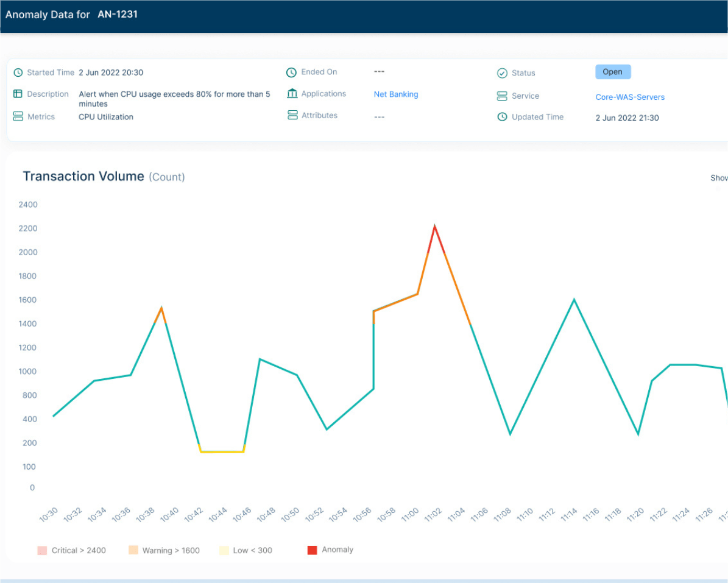The width and height of the screenshot is (728, 583).
Task: Click the clock icon beside Ended On
Action: point(291,72)
